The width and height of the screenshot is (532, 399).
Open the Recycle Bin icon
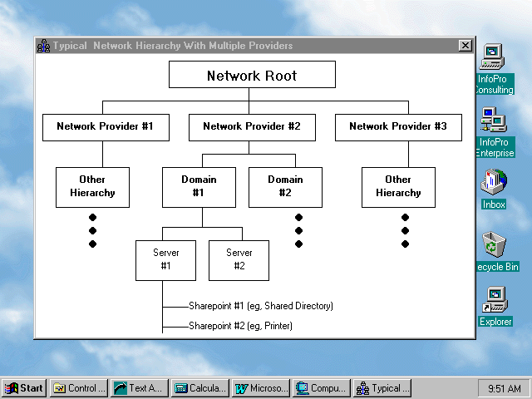click(x=494, y=246)
